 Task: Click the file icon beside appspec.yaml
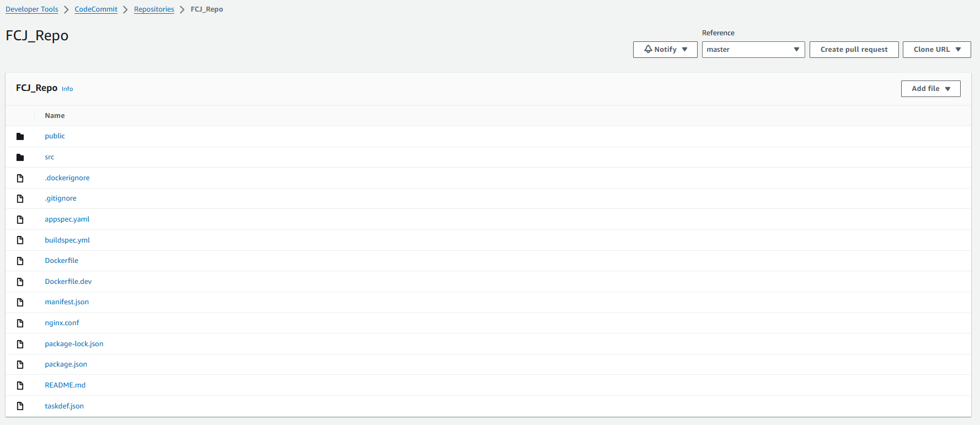pyautogui.click(x=20, y=219)
